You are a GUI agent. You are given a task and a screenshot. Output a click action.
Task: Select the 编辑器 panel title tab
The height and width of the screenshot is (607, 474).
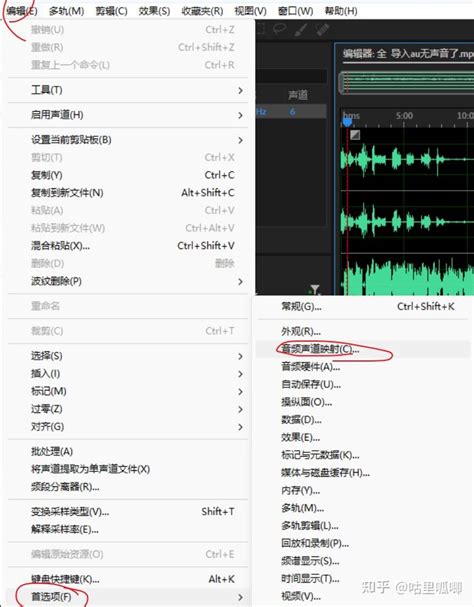click(408, 53)
